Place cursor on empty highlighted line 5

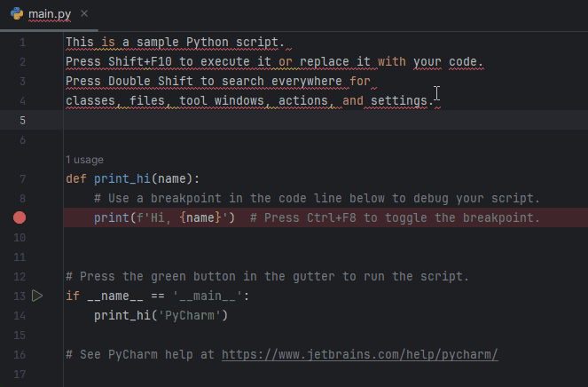325,120
